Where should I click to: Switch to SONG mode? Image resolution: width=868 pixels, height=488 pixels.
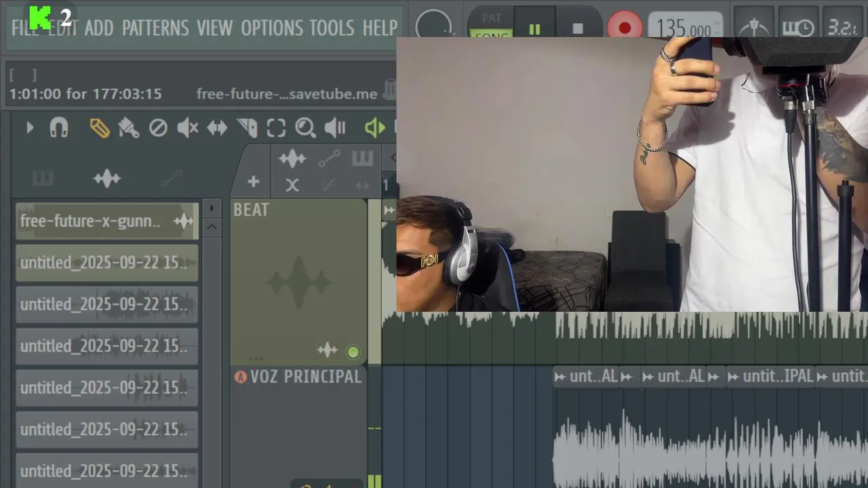[x=491, y=34]
